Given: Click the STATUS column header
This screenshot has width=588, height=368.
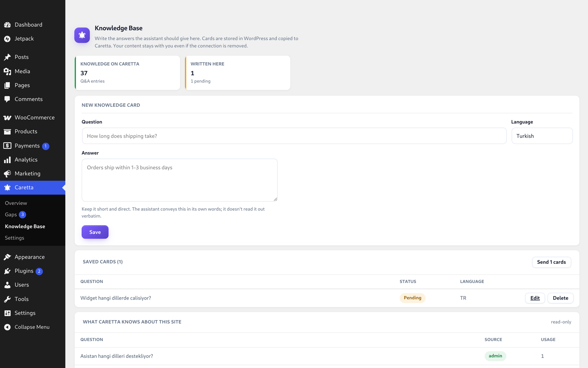Looking at the screenshot, I should [408, 282].
